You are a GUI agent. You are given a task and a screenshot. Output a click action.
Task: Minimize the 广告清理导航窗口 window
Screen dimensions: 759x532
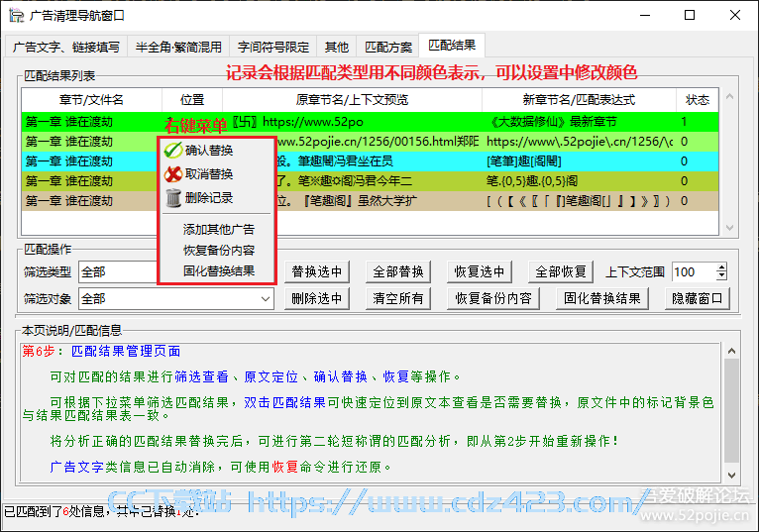[645, 16]
